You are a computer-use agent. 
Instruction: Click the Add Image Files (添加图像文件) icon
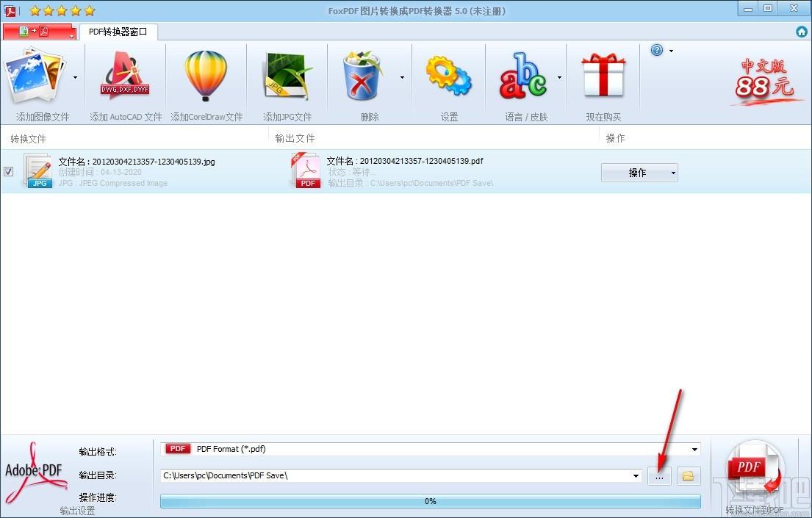click(35, 76)
